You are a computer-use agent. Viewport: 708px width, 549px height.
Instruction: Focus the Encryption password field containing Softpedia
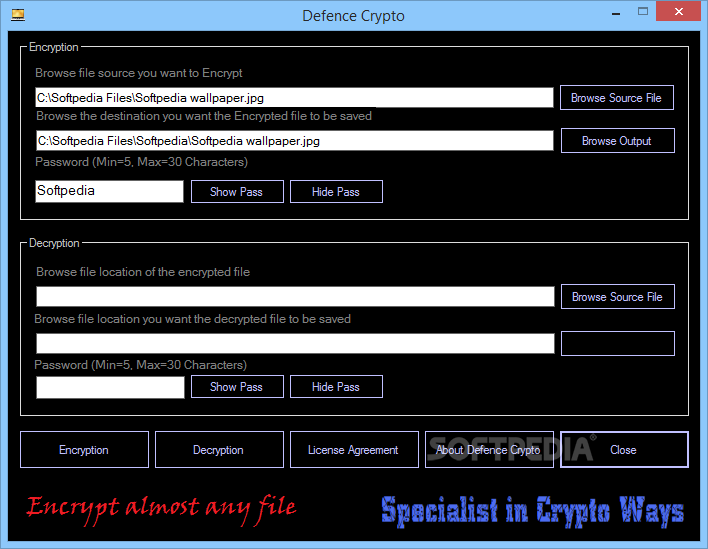(x=109, y=191)
